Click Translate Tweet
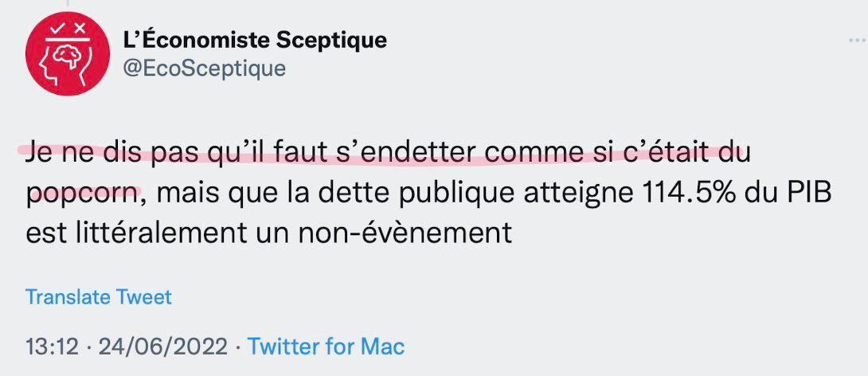868x376 pixels. 99,297
